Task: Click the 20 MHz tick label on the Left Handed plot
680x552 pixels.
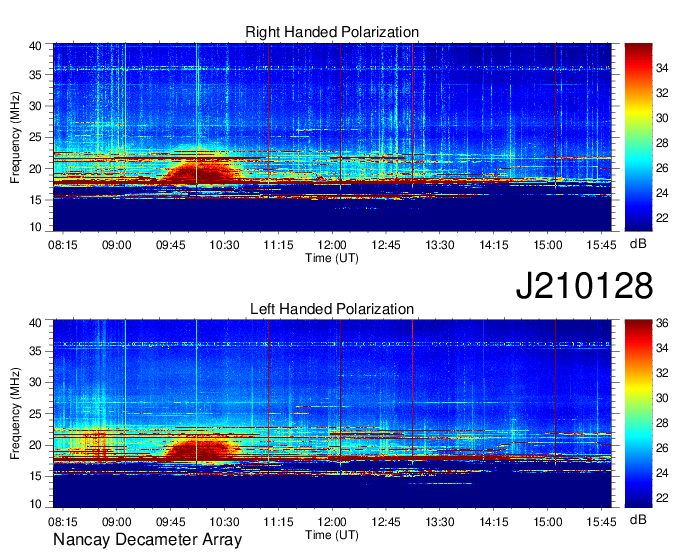Action: [x=36, y=445]
